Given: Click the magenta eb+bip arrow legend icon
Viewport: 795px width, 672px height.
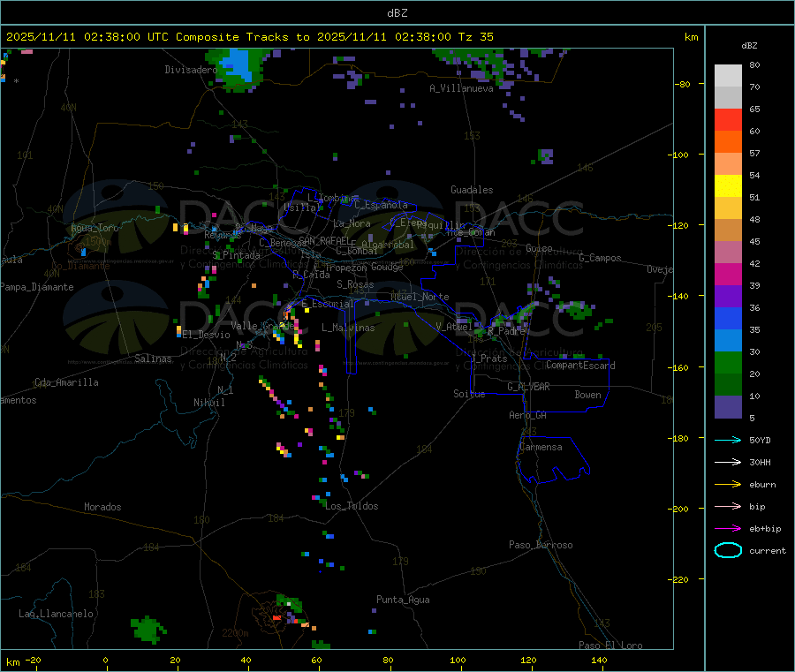Looking at the screenshot, I should 728,528.
